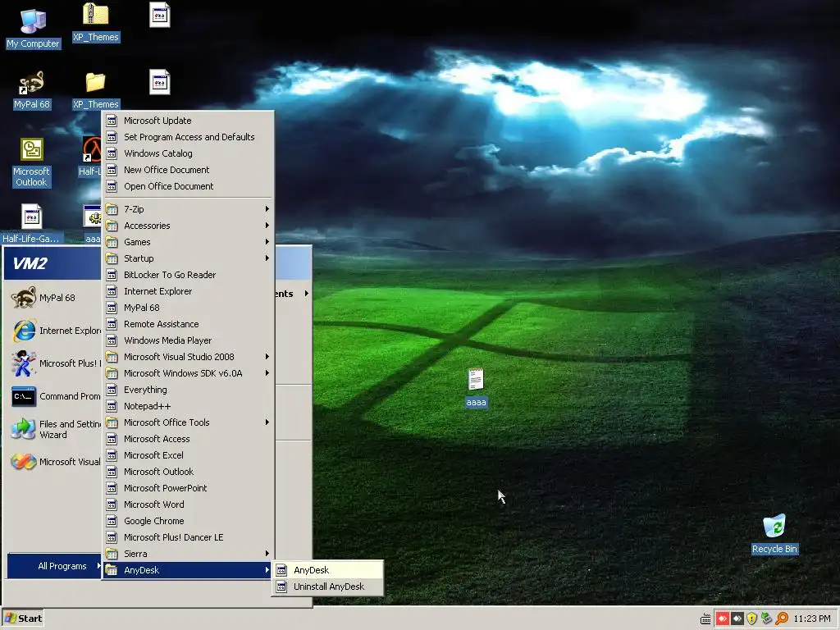Select the yellow XP_Themes folder on the desktop
The image size is (840, 630).
[96, 90]
